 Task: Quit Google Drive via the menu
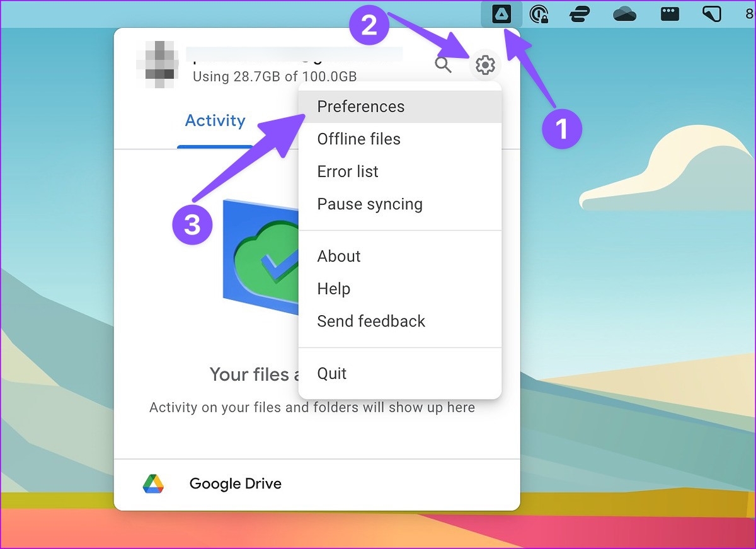pos(331,373)
